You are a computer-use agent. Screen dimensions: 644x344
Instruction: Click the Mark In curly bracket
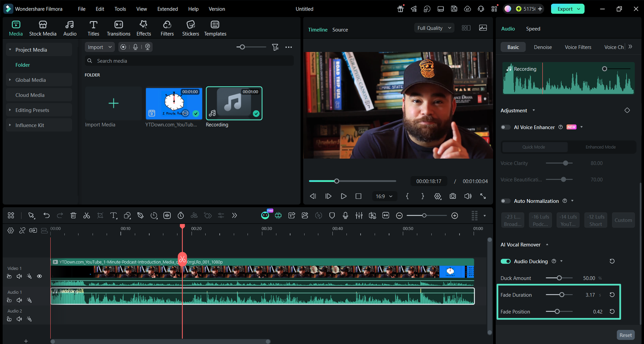407,196
